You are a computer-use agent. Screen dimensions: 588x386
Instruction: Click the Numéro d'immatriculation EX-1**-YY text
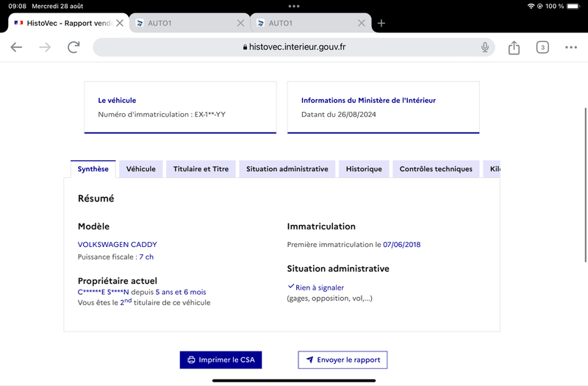coord(162,115)
